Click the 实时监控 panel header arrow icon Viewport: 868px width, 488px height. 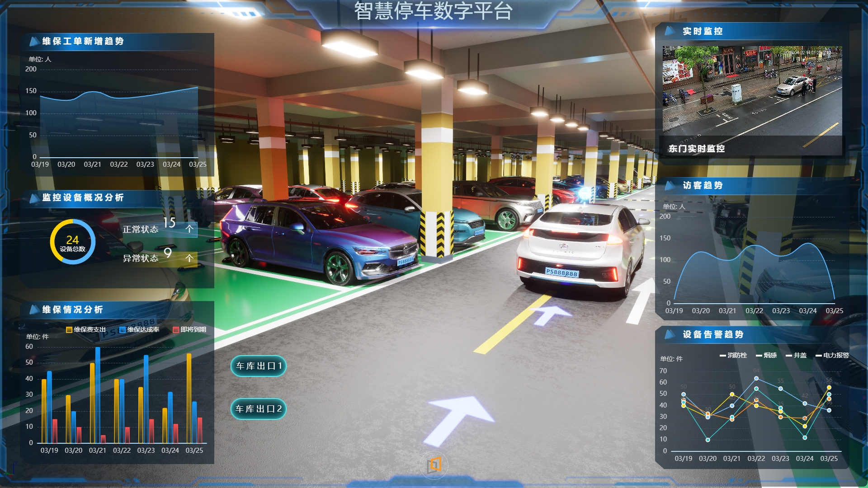click(670, 31)
